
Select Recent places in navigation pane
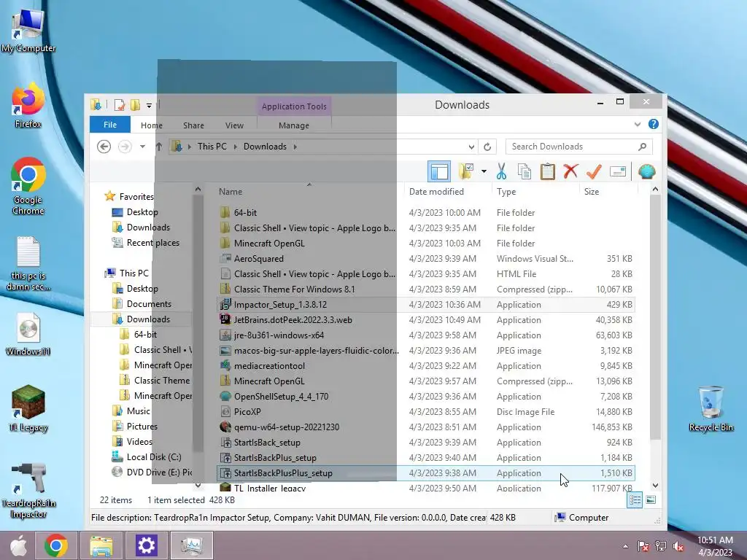coord(152,243)
